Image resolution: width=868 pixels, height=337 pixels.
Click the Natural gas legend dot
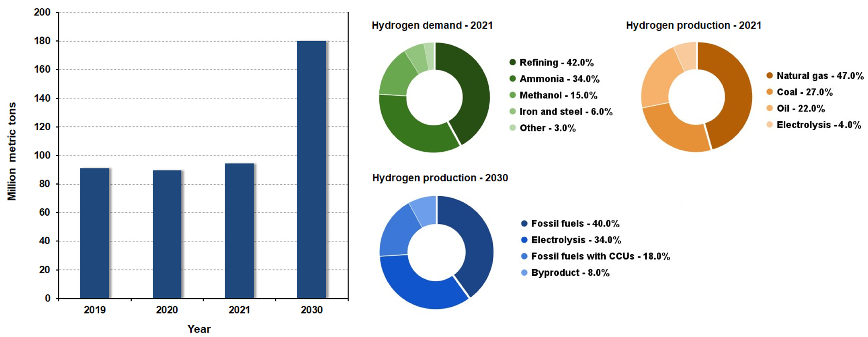pyautogui.click(x=770, y=76)
